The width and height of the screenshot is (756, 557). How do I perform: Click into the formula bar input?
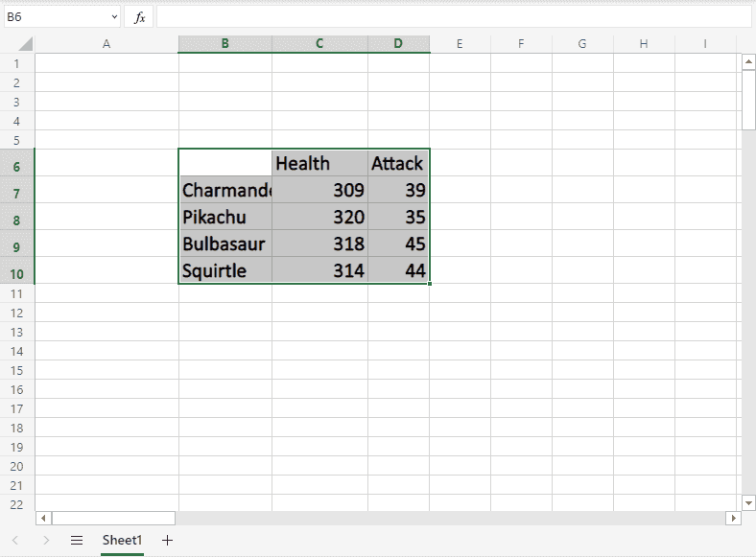pyautogui.click(x=451, y=17)
